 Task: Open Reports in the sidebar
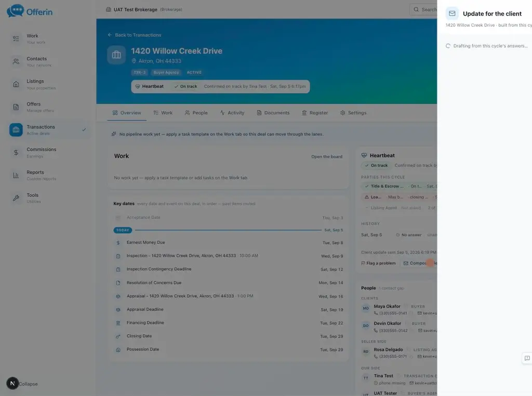(49, 175)
